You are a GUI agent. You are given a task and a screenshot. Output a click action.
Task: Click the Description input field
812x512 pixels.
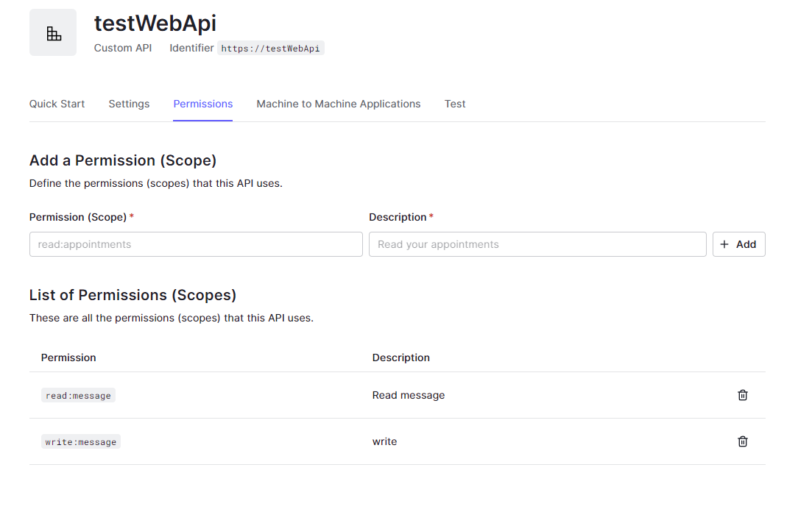click(537, 243)
